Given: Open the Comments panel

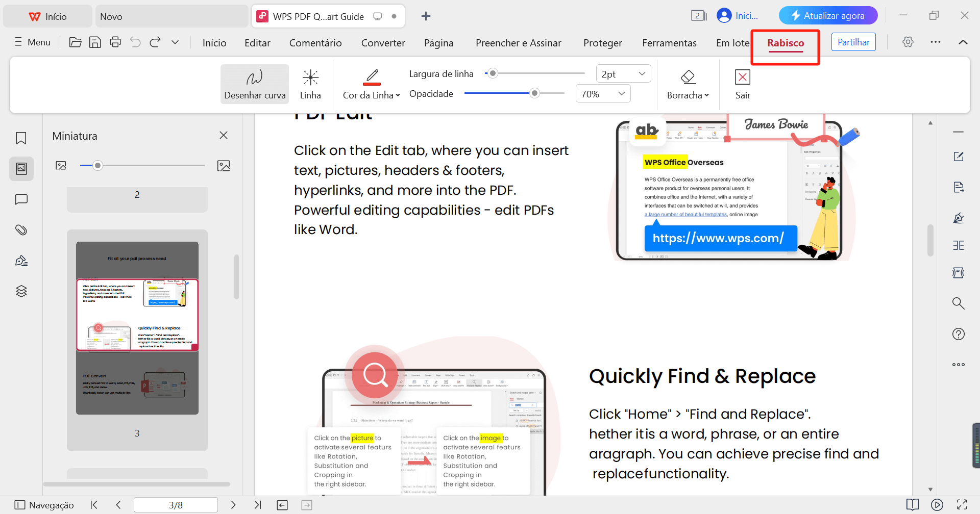Looking at the screenshot, I should coord(21,199).
